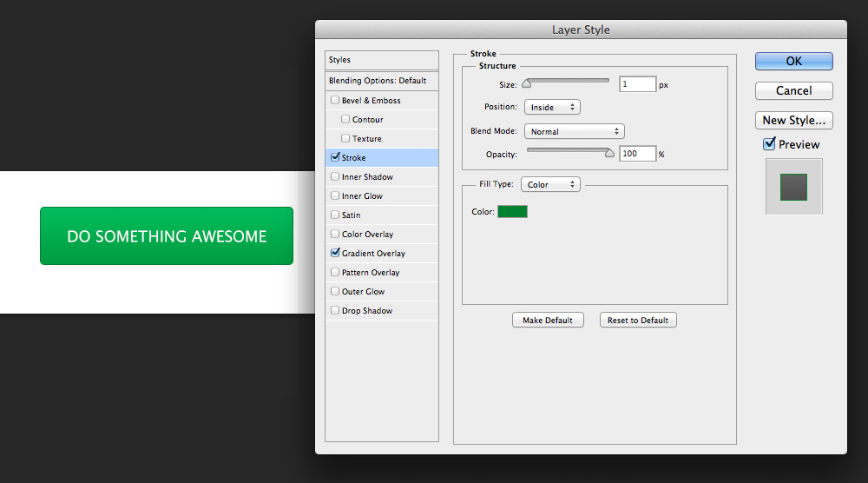The image size is (868, 483).
Task: Click the stroke Size slider handle
Action: point(526,84)
